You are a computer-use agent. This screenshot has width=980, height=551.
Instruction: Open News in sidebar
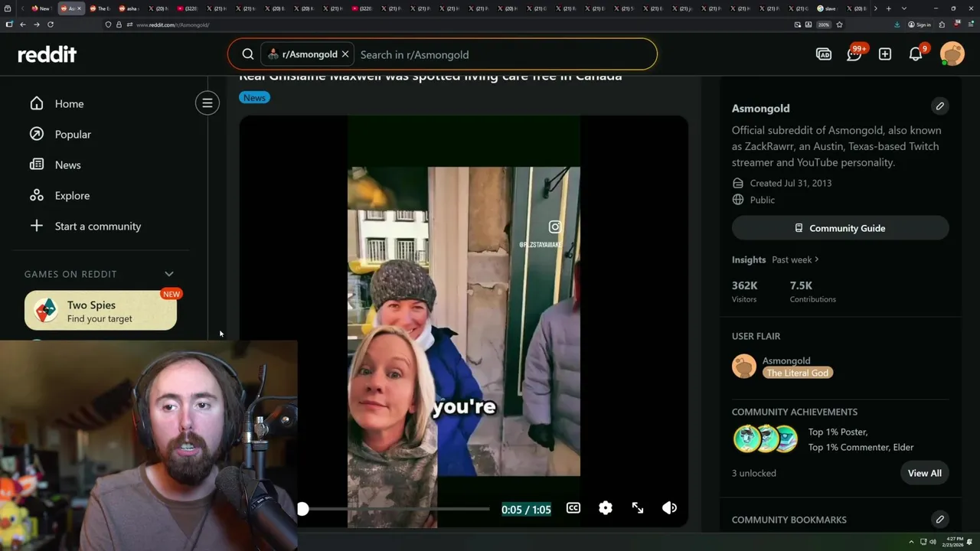coord(67,165)
